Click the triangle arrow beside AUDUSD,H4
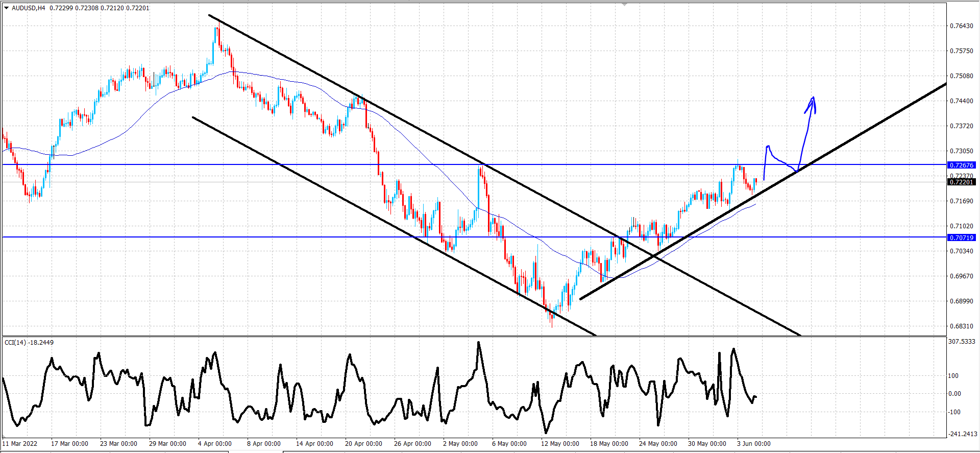 click(7, 8)
